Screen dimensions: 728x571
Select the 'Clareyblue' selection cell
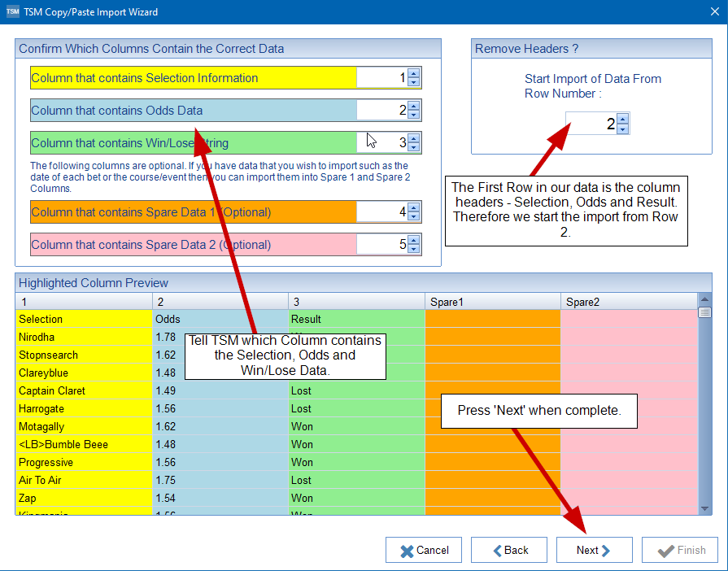pyautogui.click(x=84, y=373)
